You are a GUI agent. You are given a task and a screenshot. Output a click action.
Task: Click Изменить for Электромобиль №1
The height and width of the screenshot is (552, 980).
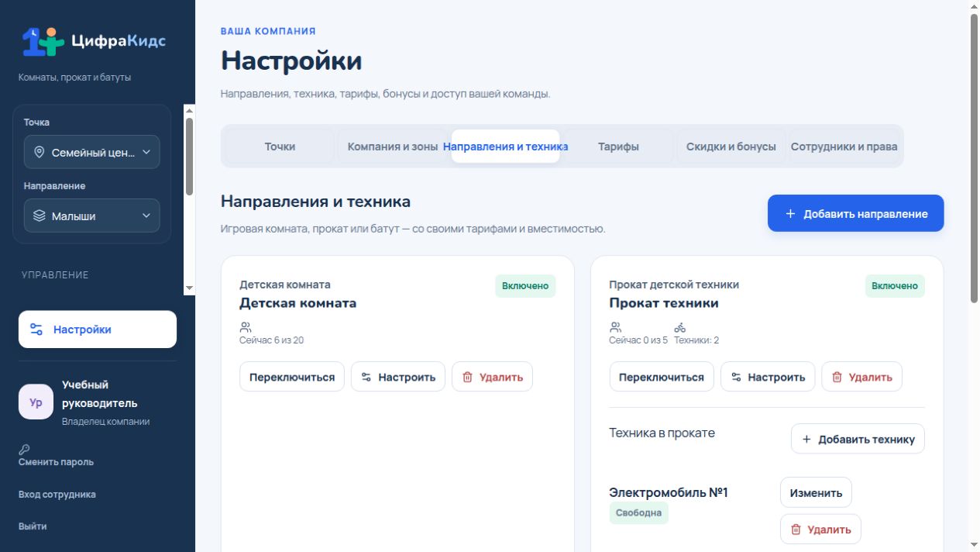click(816, 492)
